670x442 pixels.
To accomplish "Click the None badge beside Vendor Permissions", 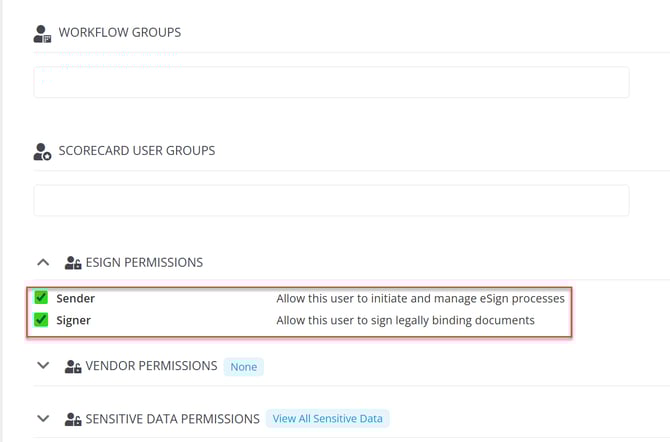I will tap(243, 367).
